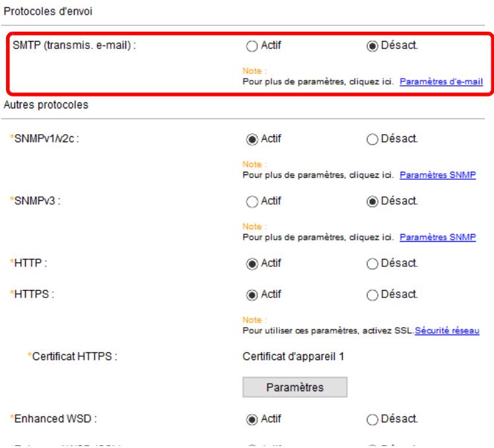The width and height of the screenshot is (494, 448).
Task: Select Désact. for SMTP e-mail transmission
Action: pyautogui.click(x=372, y=46)
